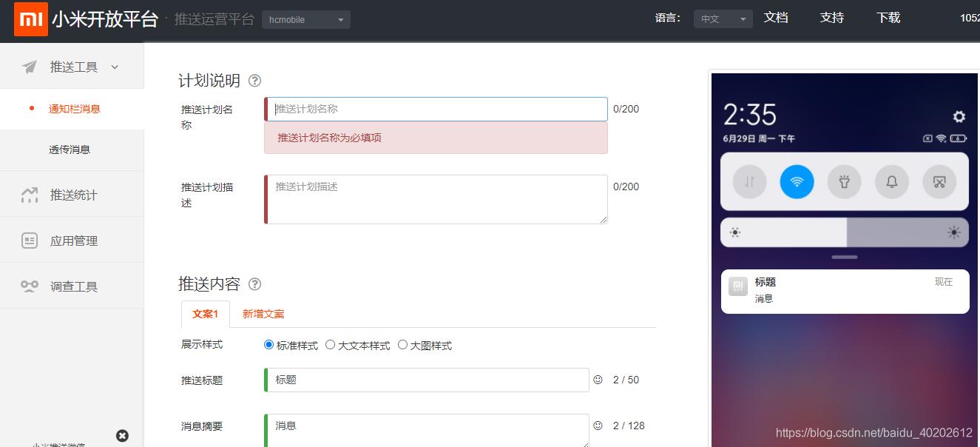The image size is (980, 447).
Task: Click the 下载 link in the header
Action: (x=888, y=18)
